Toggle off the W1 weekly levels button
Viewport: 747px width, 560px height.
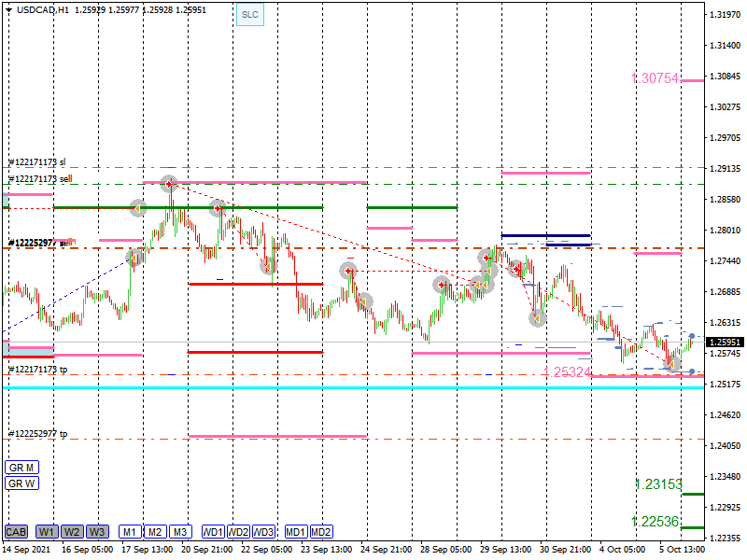point(47,532)
